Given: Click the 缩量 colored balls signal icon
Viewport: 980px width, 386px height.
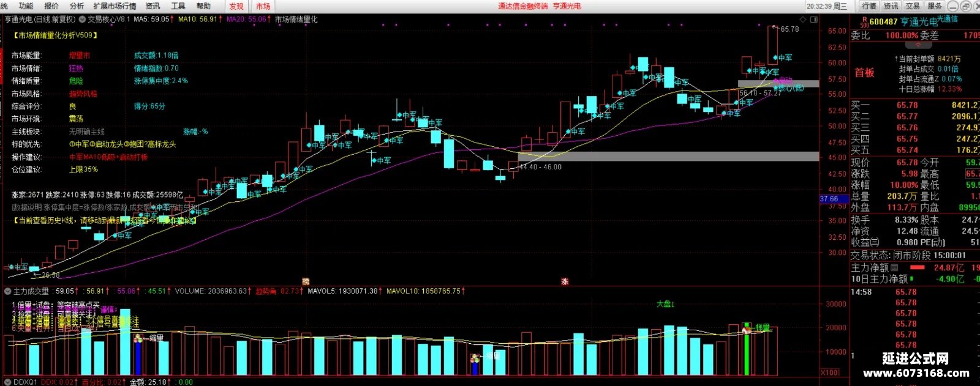Looking at the screenshot, I should click(x=138, y=338).
